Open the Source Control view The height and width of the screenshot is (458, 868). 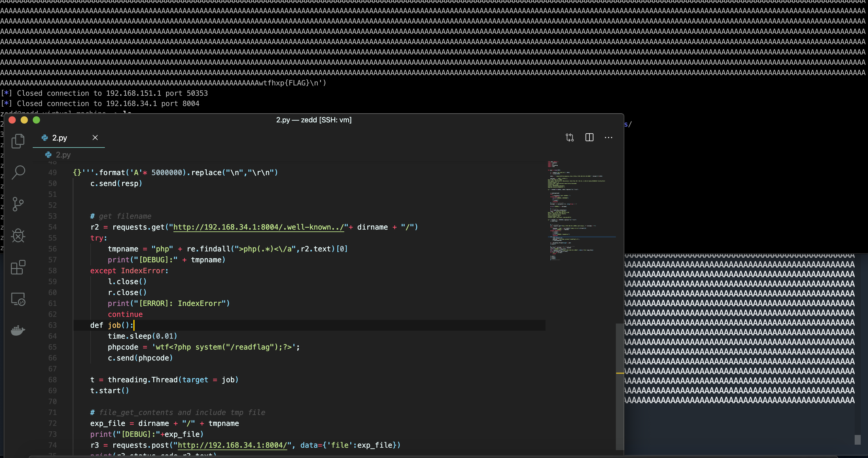pyautogui.click(x=18, y=204)
